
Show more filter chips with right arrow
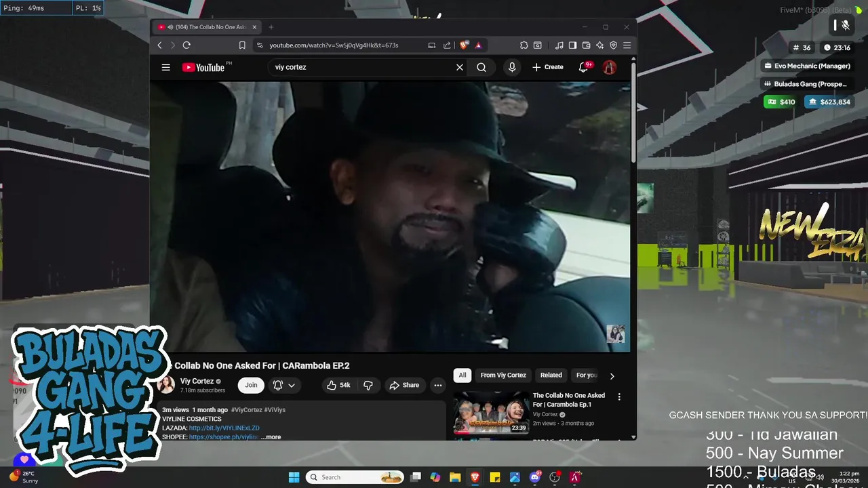[x=612, y=376]
